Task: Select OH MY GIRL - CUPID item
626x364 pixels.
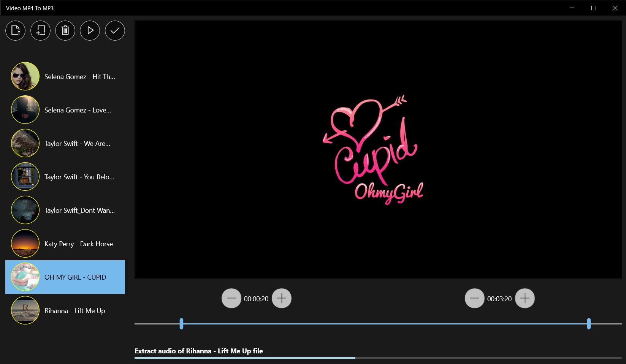Action: [x=65, y=277]
